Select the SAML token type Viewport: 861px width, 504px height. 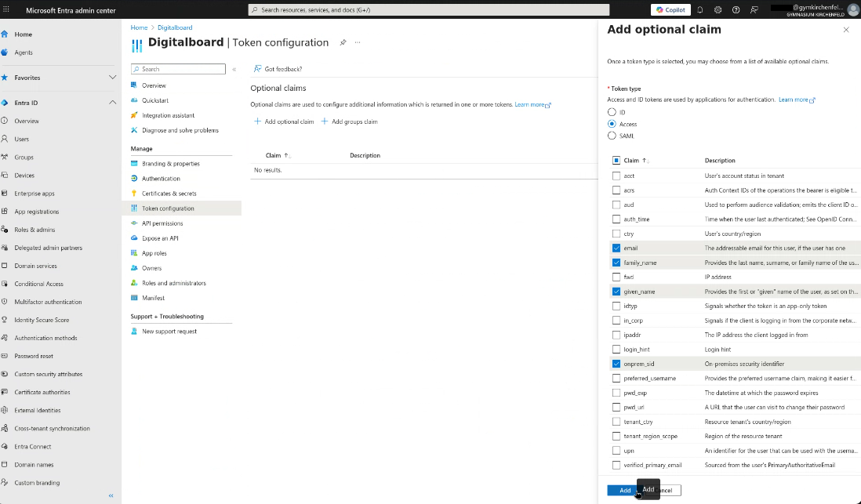[x=613, y=135]
